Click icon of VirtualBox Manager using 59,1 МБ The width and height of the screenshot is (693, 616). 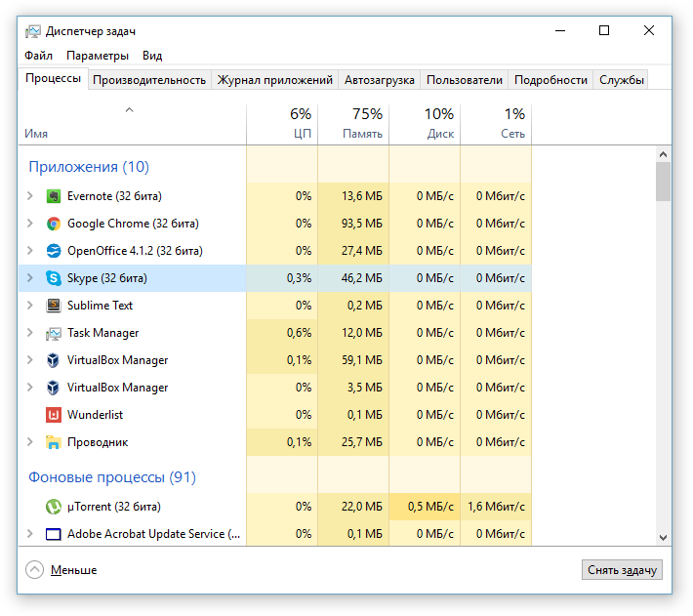[54, 360]
